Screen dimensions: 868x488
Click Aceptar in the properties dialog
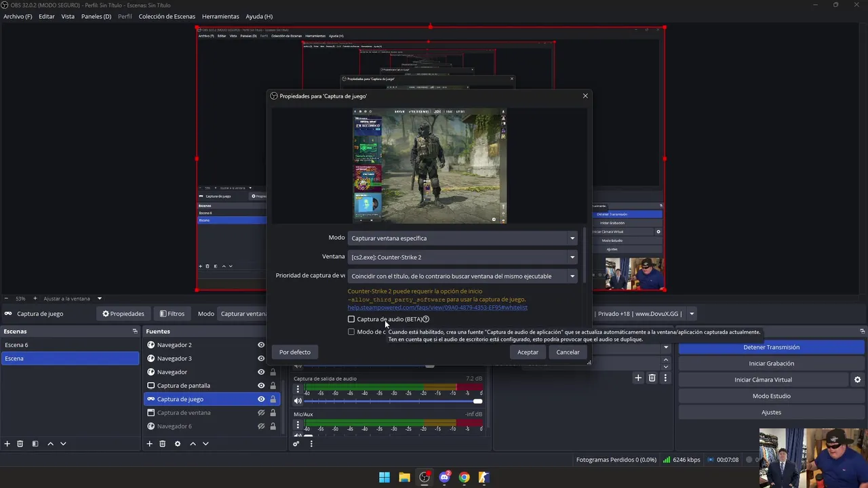(528, 352)
